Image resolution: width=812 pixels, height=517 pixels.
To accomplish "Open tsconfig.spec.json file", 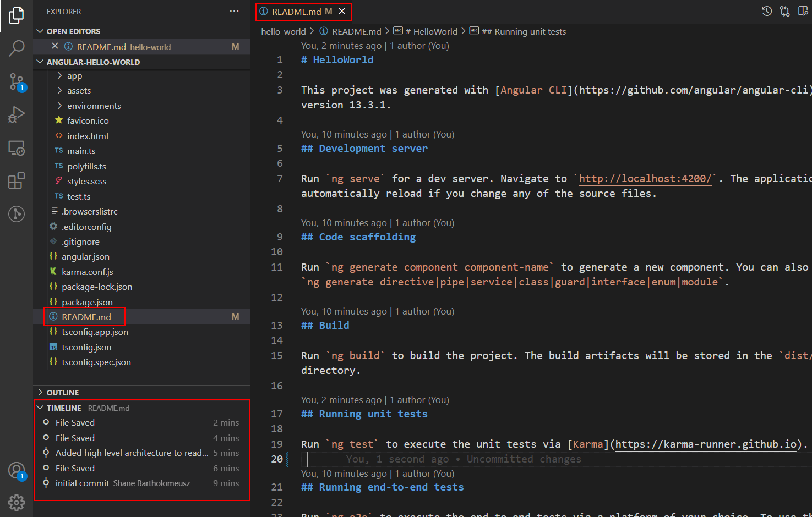I will tap(96, 362).
